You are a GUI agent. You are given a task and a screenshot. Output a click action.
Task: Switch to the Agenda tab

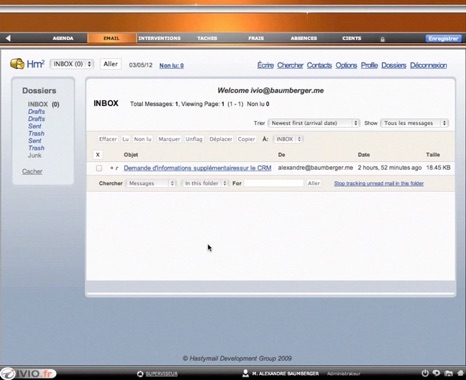pos(63,38)
